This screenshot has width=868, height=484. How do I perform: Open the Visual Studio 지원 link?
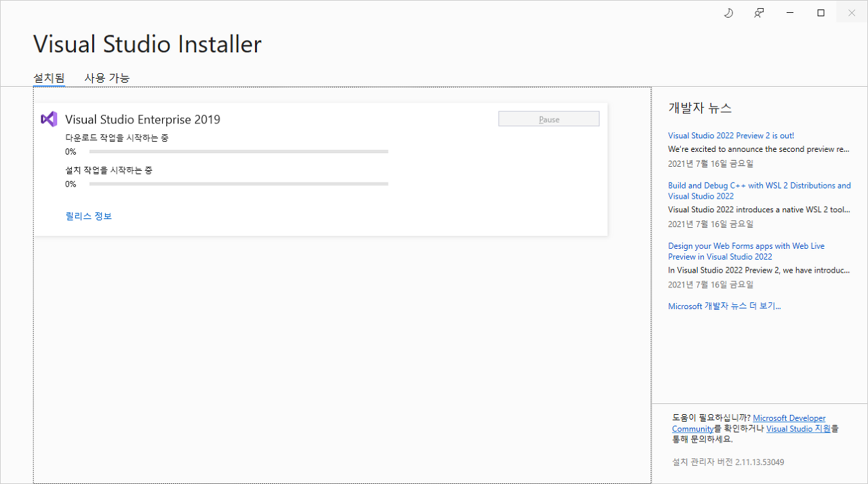click(x=798, y=428)
